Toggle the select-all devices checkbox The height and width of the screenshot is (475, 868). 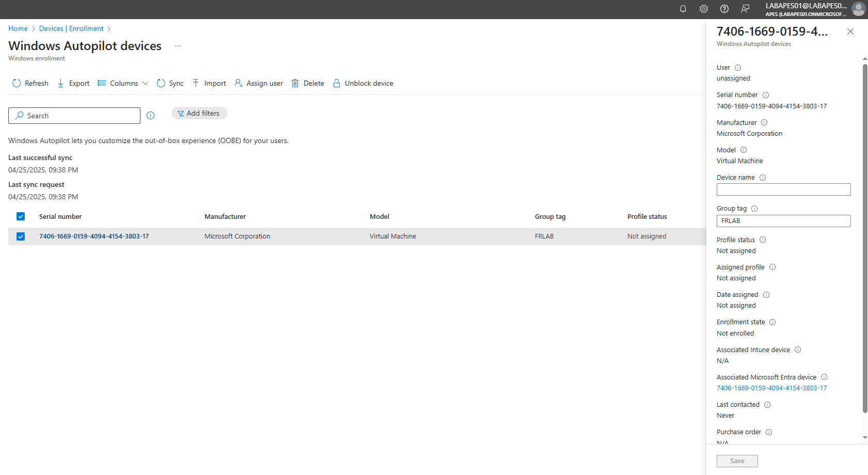point(20,216)
